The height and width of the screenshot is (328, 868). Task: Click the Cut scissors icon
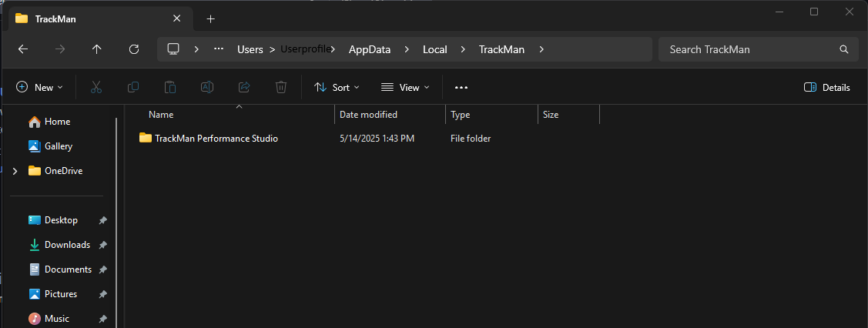tap(96, 87)
